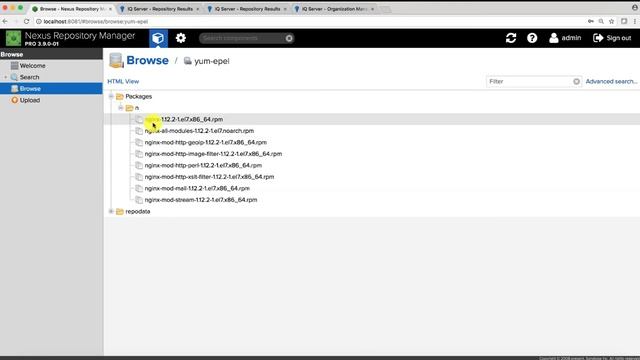Open the Browse cube icon in header

point(158,38)
